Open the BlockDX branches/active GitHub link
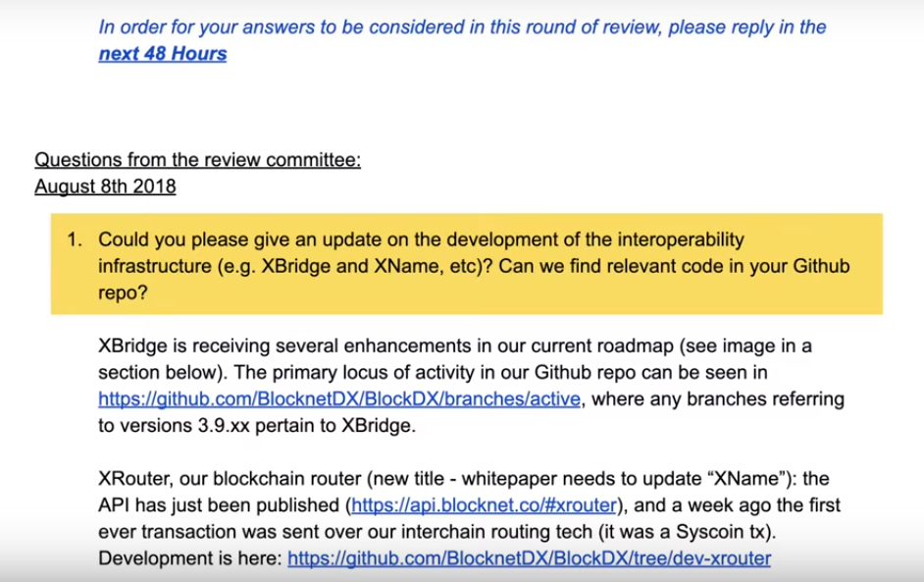Screen dimensions: 924x582 coord(339,399)
